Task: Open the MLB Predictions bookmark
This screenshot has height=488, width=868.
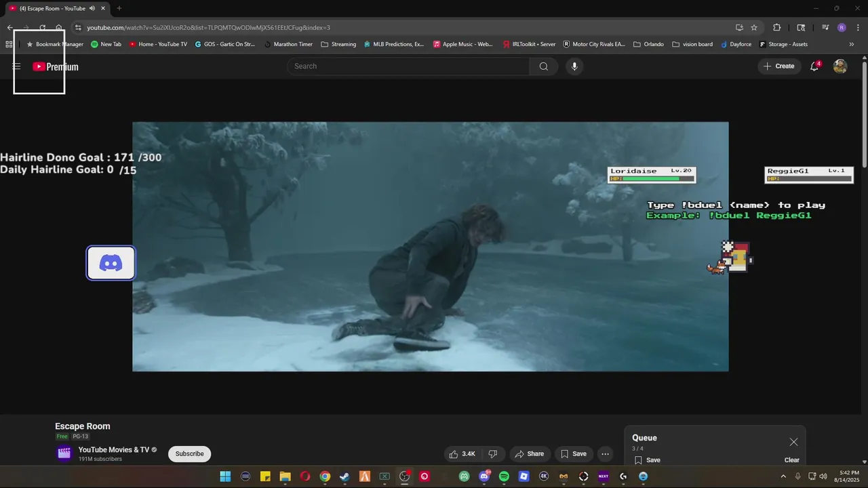Action: coord(394,44)
